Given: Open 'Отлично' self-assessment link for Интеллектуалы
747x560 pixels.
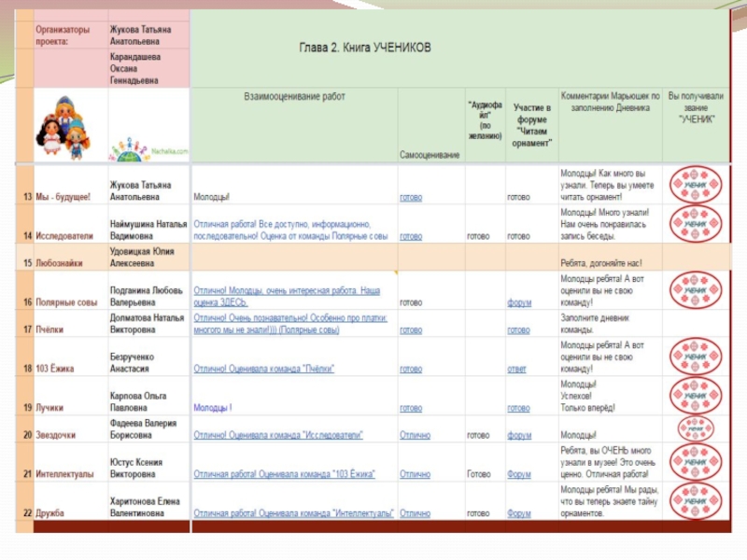Looking at the screenshot, I should click(x=415, y=474).
